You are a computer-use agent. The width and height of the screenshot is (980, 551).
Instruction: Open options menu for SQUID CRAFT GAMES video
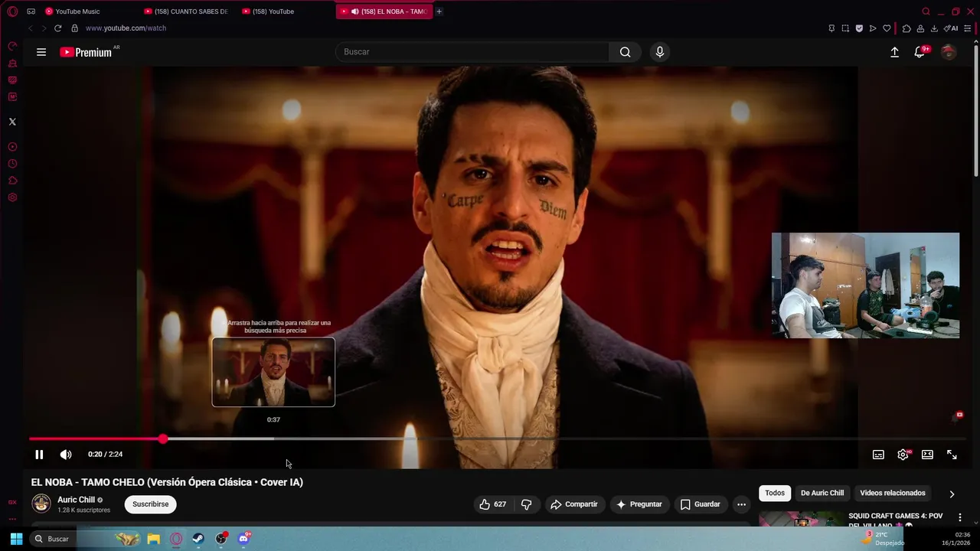pos(959,517)
